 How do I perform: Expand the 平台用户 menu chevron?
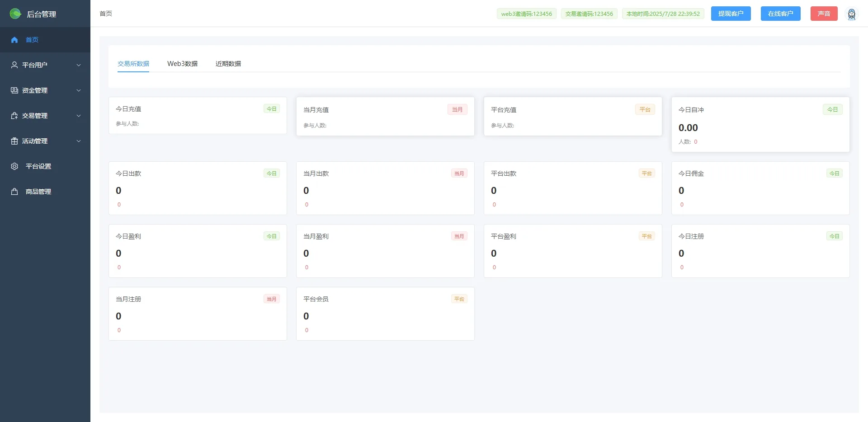coord(79,65)
